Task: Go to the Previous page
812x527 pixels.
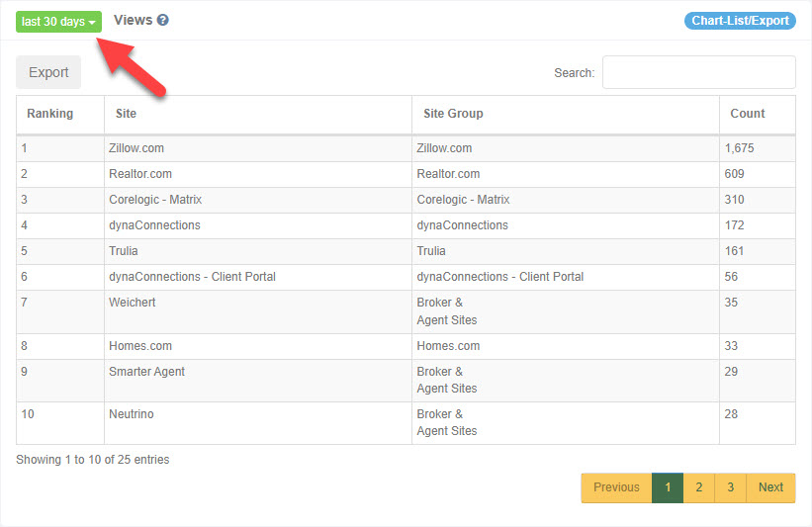Action: 616,487
